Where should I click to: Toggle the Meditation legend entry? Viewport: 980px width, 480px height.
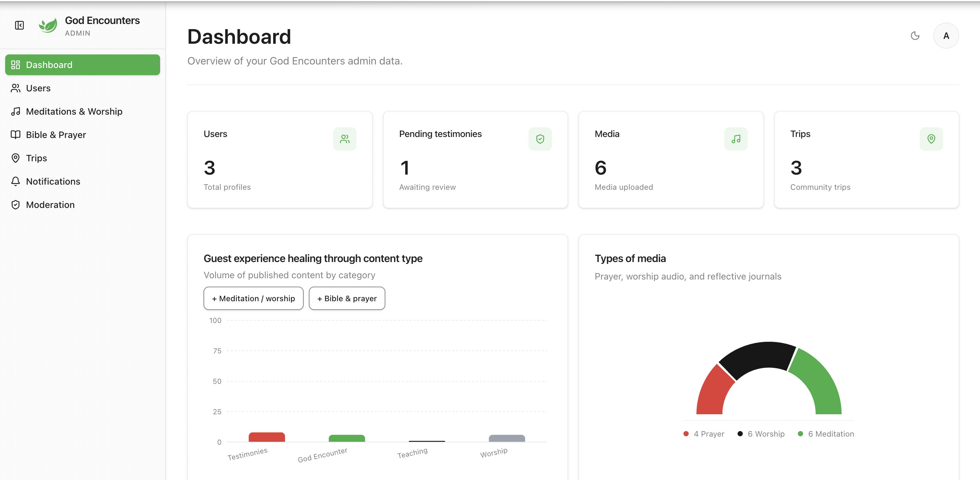825,434
